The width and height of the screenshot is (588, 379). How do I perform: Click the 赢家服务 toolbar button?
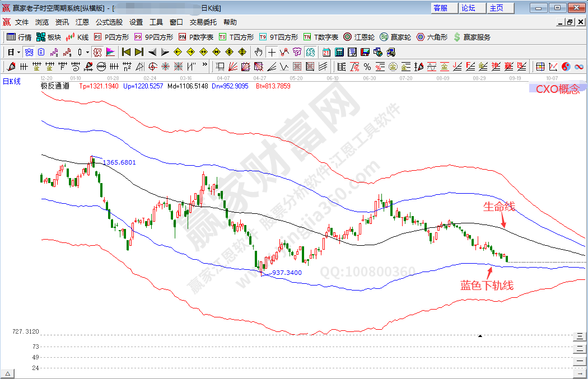pos(472,37)
